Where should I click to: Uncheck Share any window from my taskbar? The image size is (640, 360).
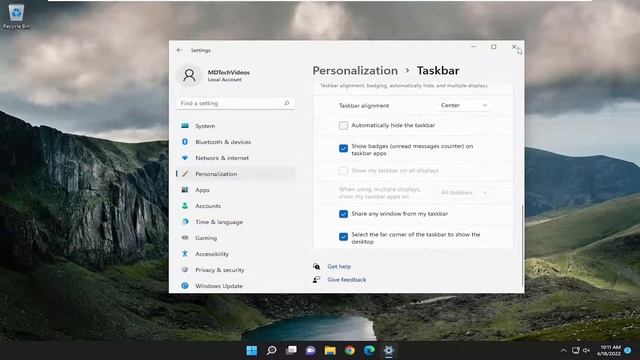click(x=343, y=214)
